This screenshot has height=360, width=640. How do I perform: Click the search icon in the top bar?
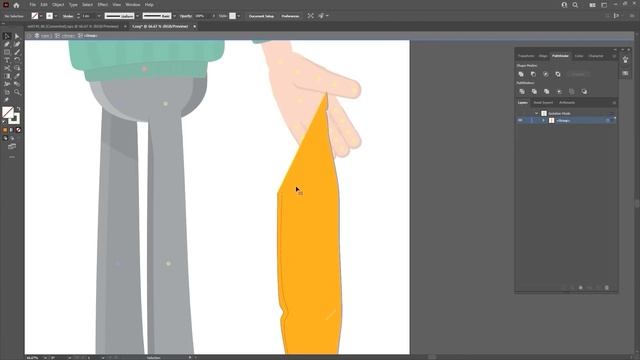(575, 5)
